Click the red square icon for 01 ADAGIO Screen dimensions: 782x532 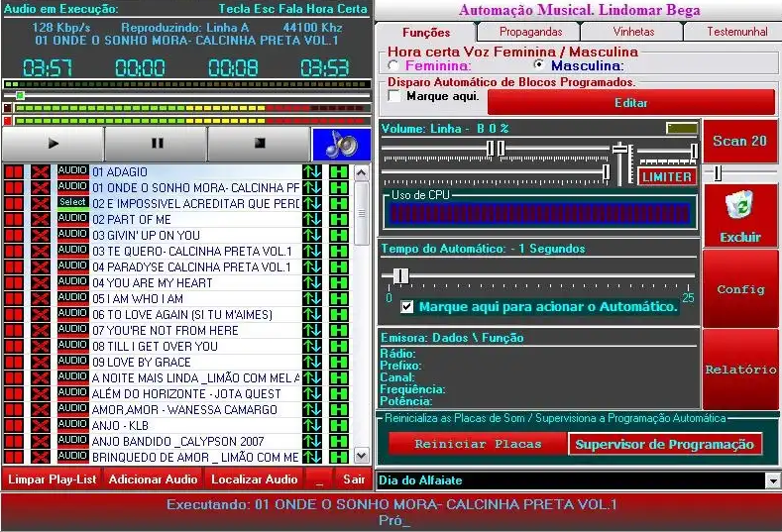tap(14, 172)
